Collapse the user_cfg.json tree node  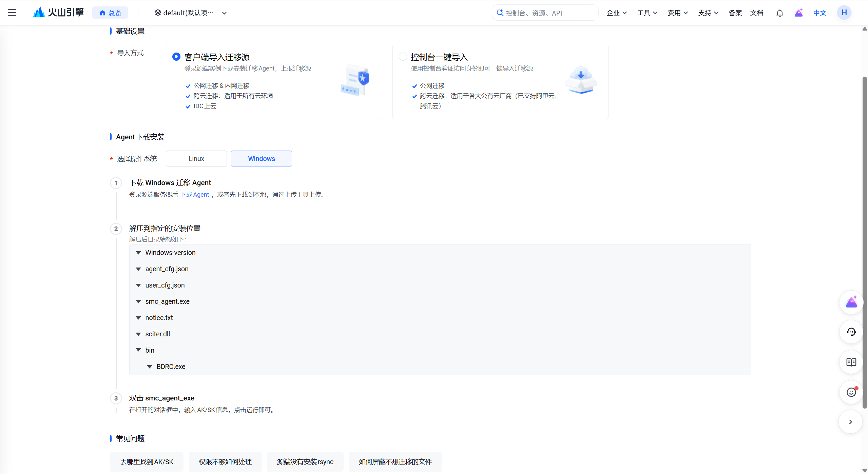pos(138,285)
